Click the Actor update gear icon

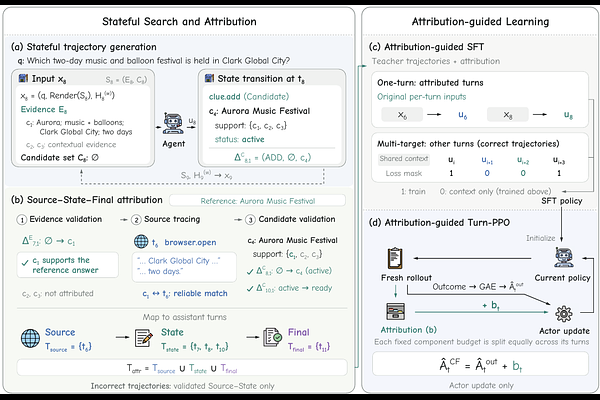(x=564, y=314)
